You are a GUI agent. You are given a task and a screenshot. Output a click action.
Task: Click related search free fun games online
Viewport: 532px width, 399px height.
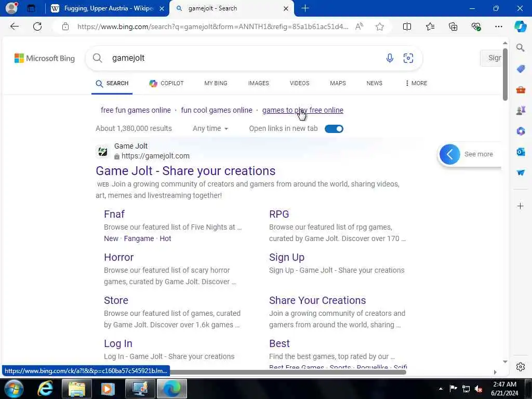136,110
